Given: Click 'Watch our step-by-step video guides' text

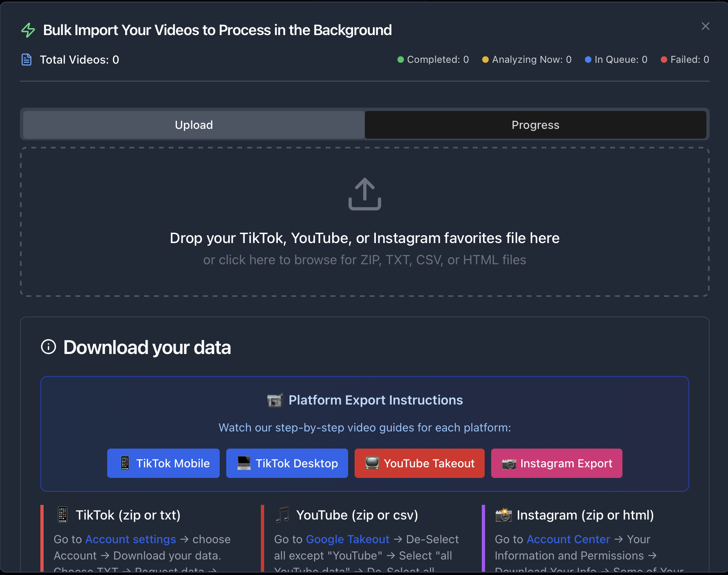Looking at the screenshot, I should 365,427.
